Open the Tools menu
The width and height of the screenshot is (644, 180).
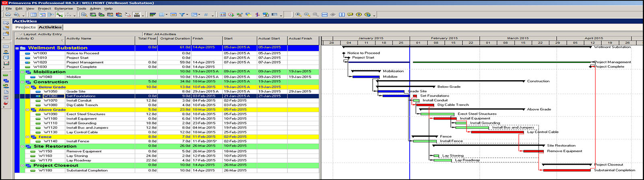pos(81,8)
